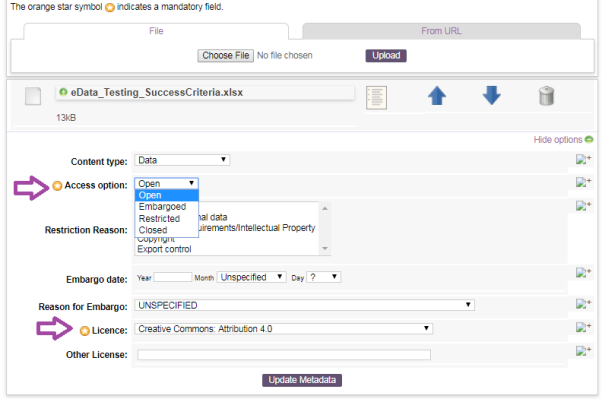Open the Licence dropdown
The width and height of the screenshot is (602, 399).
pos(284,329)
